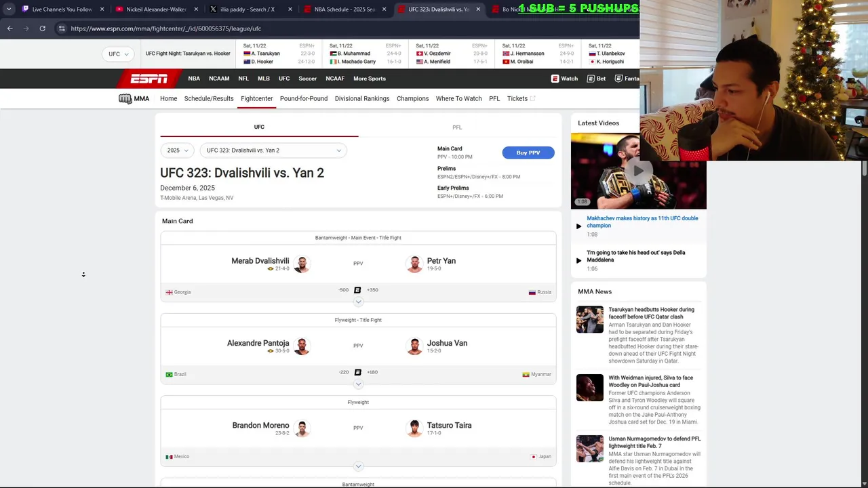Click Merab Dvalishvili's fighter photo
This screenshot has width=868, height=488.
(x=302, y=264)
